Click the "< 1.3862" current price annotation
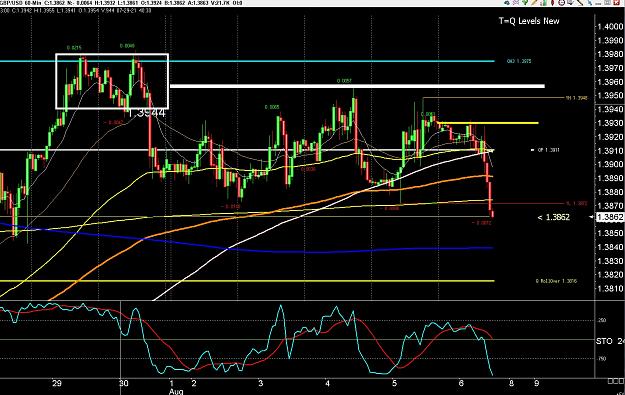The image size is (625, 395). point(554,217)
